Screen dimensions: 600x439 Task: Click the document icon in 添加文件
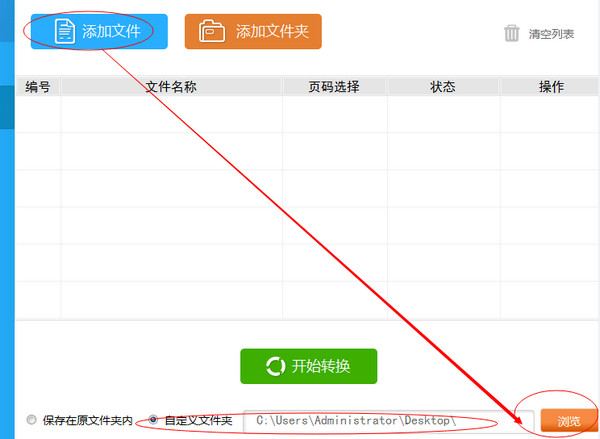tap(65, 31)
